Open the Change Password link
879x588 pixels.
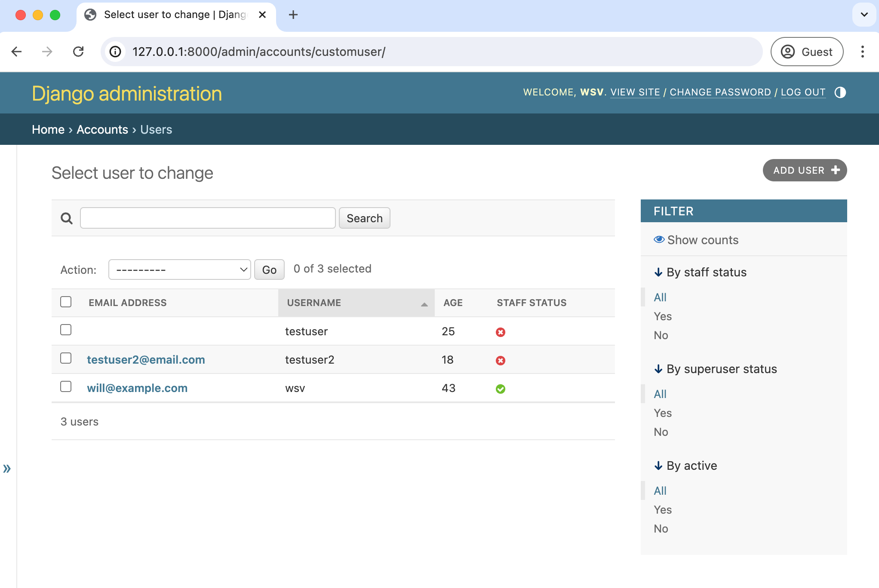click(x=720, y=92)
